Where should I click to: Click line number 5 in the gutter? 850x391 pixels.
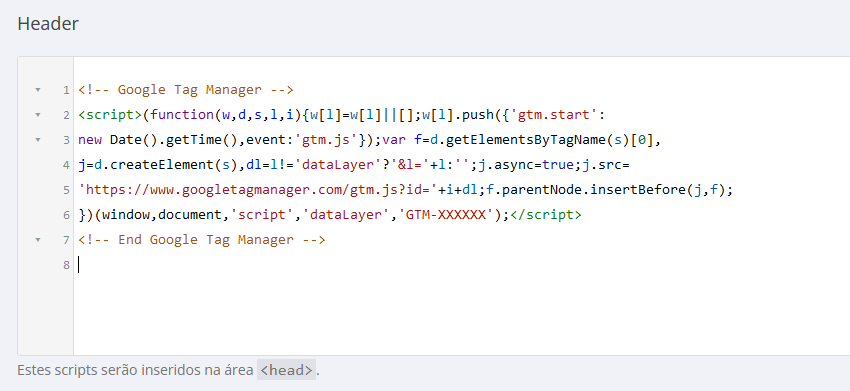click(66, 190)
